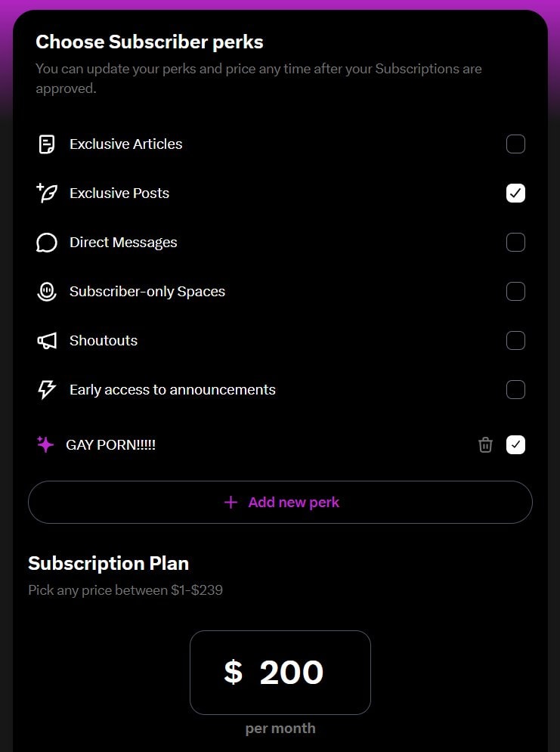
Task: Click the Shoutouts megaphone icon
Action: point(47,341)
